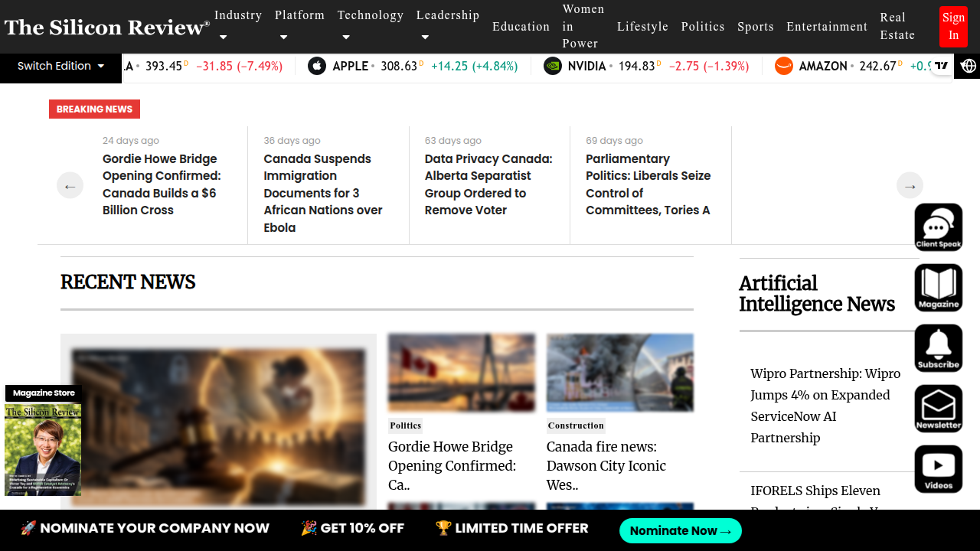The image size is (980, 551).
Task: Open the Lifestyle section
Action: point(642,26)
